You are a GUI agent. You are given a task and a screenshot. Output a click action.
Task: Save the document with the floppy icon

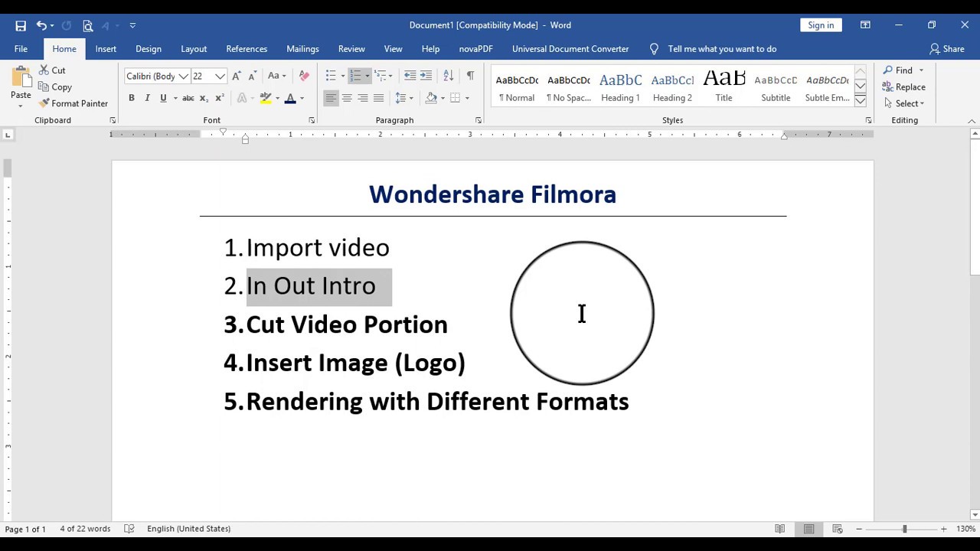21,25
